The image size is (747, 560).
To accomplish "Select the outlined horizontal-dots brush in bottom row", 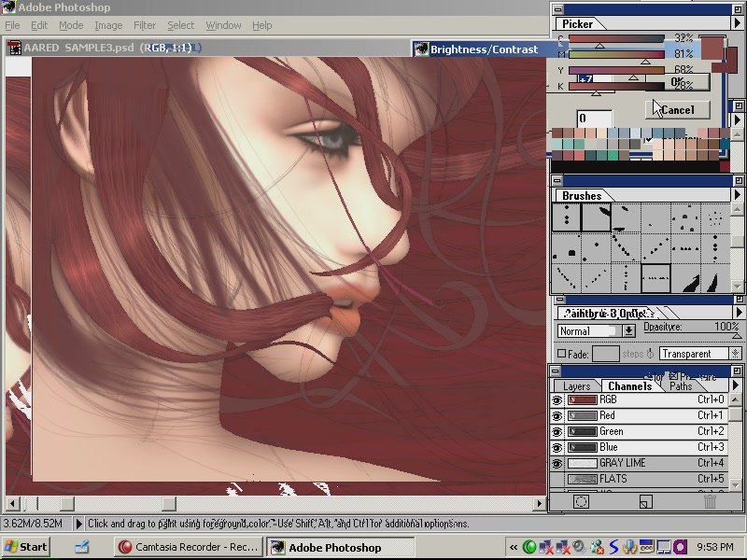I will (656, 277).
